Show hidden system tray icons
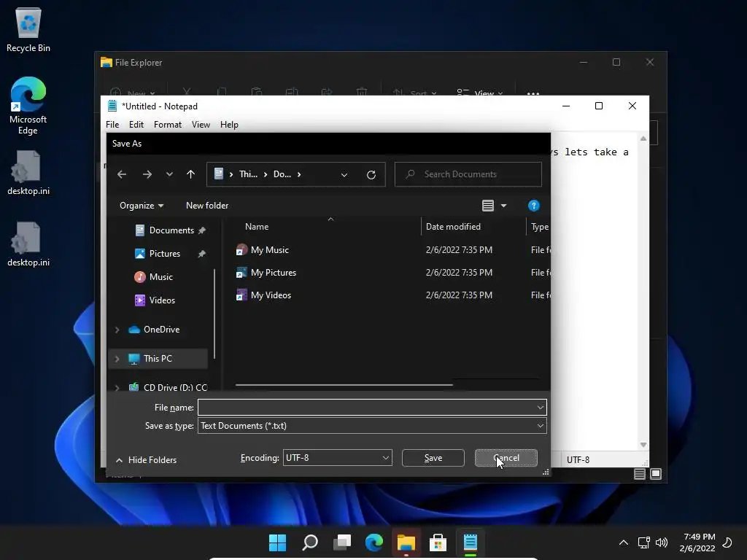 point(624,542)
